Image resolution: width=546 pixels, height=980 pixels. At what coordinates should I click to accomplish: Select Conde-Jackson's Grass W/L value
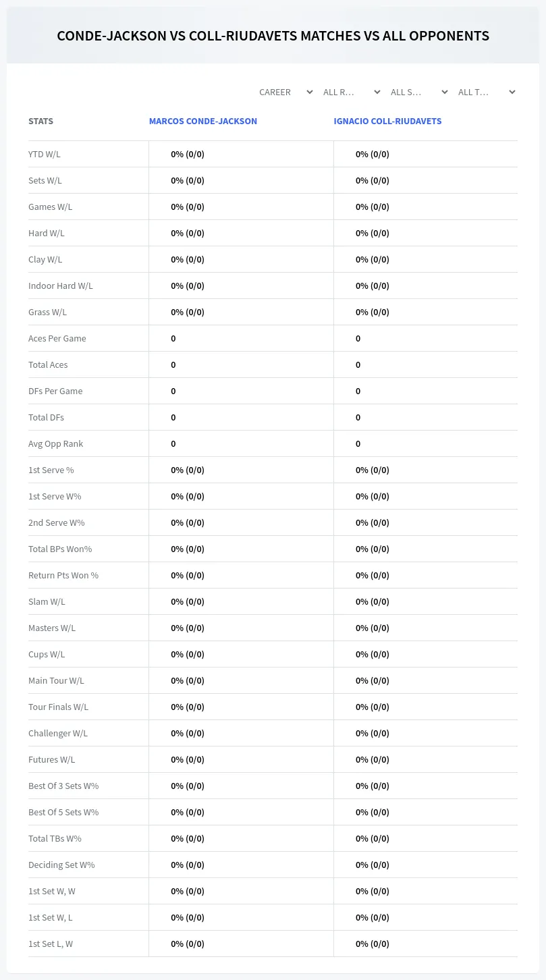pyautogui.click(x=188, y=312)
